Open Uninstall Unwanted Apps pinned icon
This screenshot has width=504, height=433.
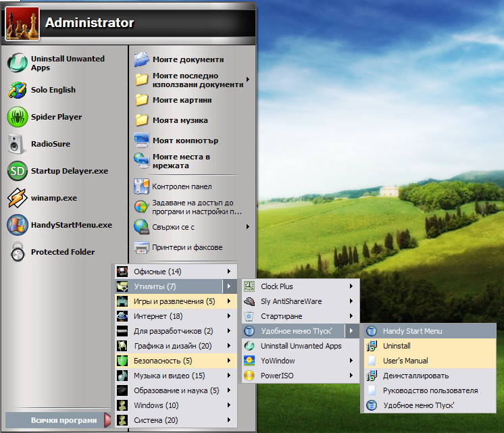(18, 63)
